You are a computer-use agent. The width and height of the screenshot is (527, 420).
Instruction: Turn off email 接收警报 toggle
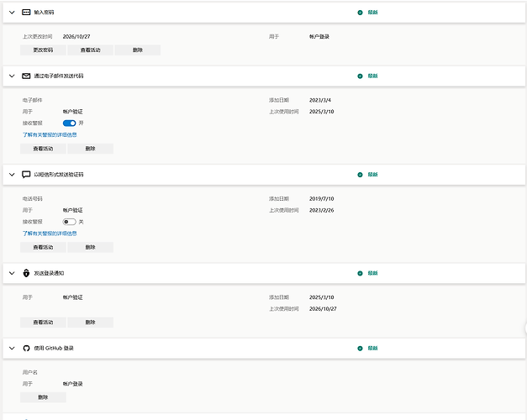(69, 123)
